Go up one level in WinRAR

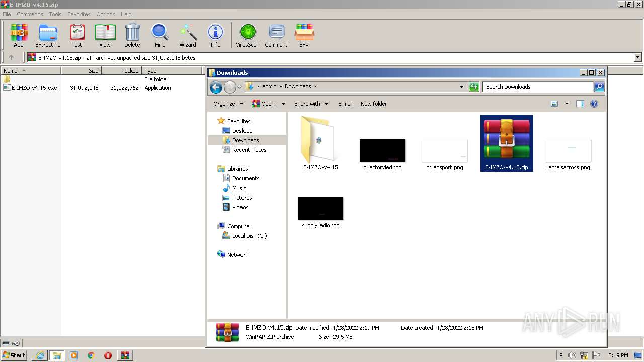click(x=11, y=58)
